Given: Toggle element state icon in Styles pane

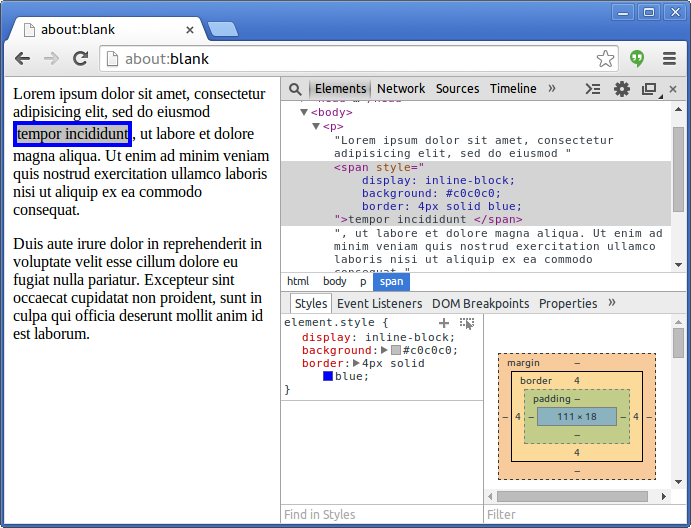Looking at the screenshot, I should click(x=467, y=323).
